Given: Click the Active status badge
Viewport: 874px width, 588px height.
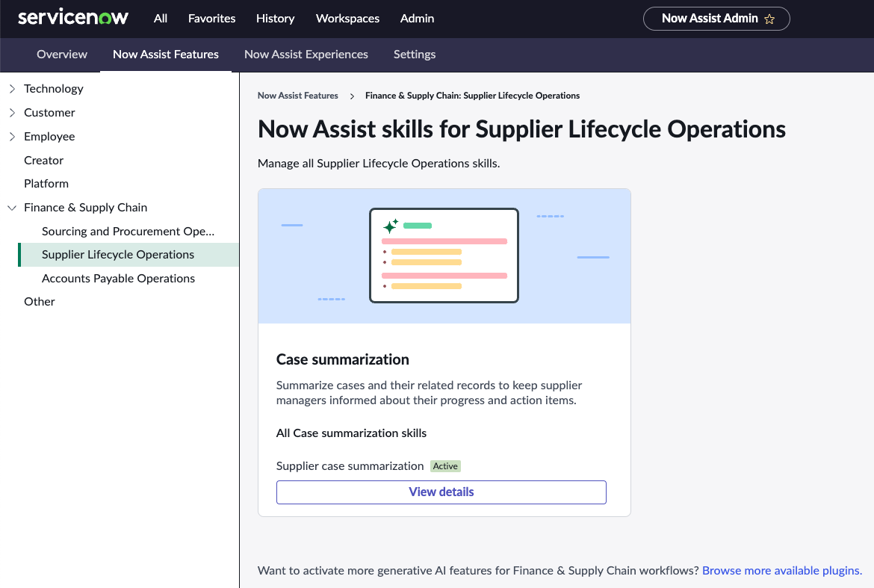Looking at the screenshot, I should [x=445, y=466].
